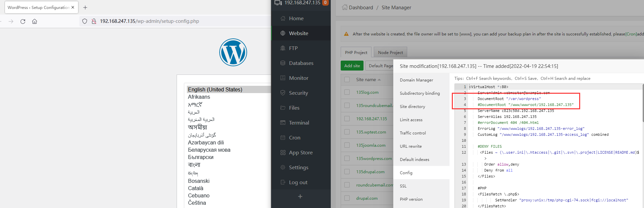Select Traffic control in site modification menu

click(x=421, y=133)
